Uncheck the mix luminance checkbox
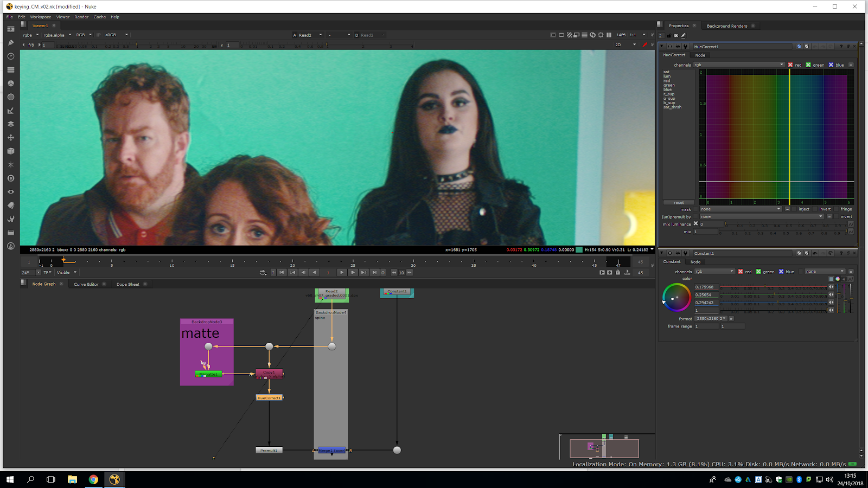The image size is (868, 488). point(695,223)
